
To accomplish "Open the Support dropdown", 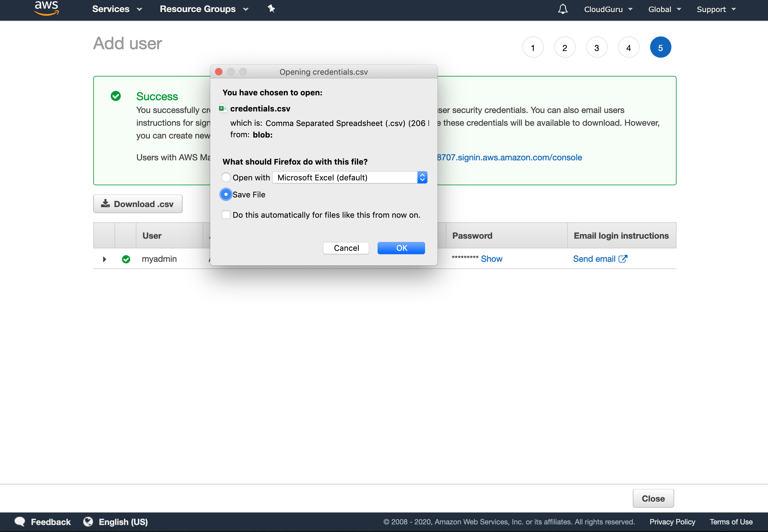I will 716,9.
